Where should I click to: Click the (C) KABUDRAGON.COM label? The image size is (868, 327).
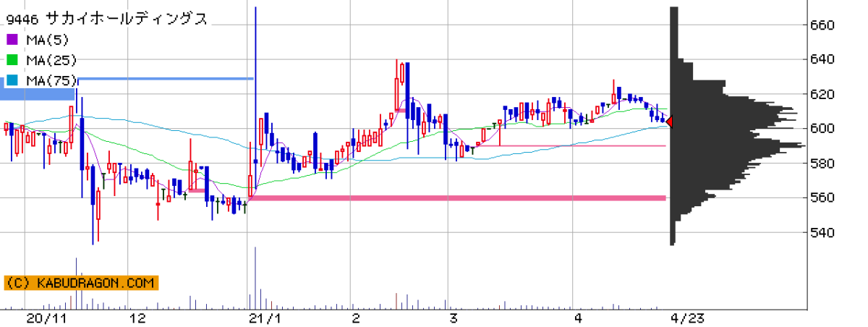80,283
